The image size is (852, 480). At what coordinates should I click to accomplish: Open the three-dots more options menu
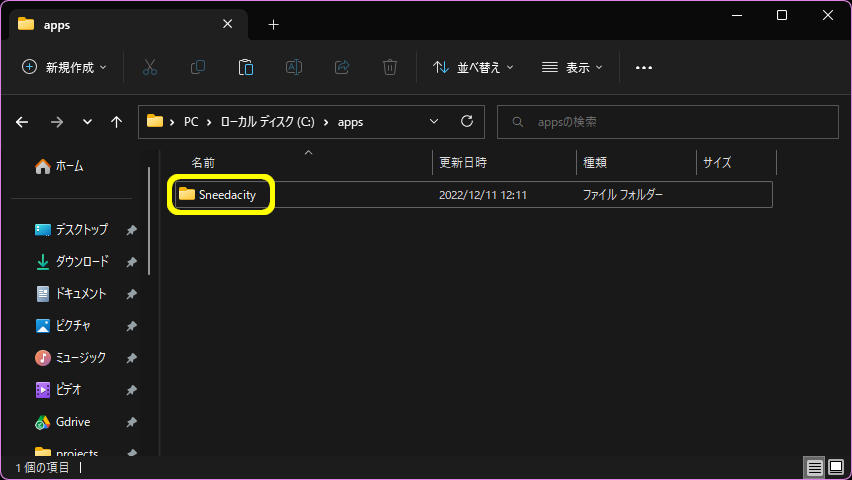pos(643,67)
